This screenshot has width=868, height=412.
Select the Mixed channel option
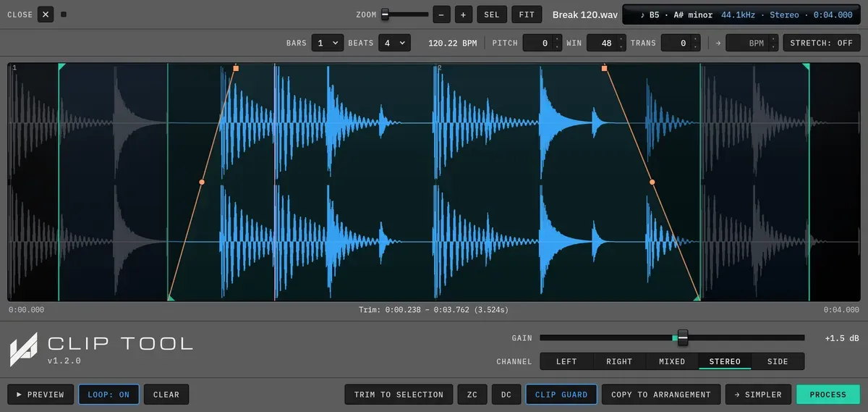coord(672,361)
